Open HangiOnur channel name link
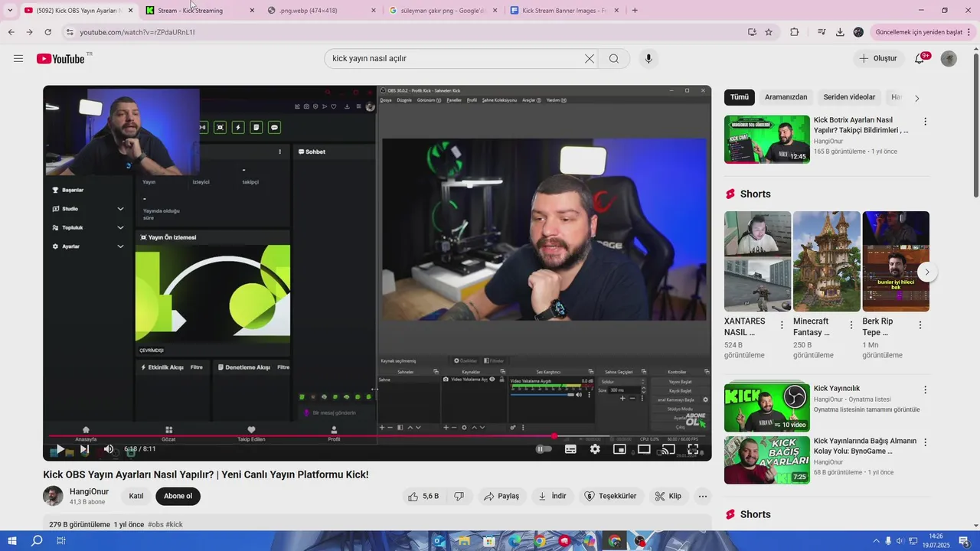 click(89, 491)
